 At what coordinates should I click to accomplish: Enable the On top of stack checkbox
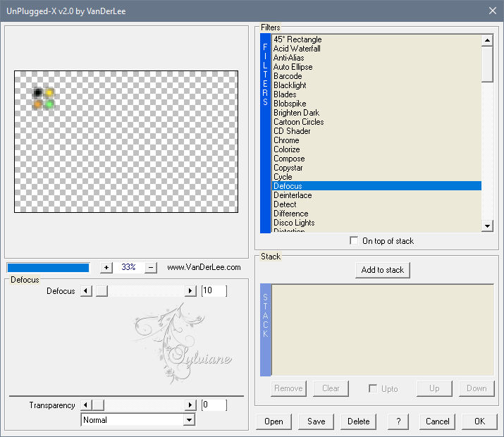pos(354,240)
